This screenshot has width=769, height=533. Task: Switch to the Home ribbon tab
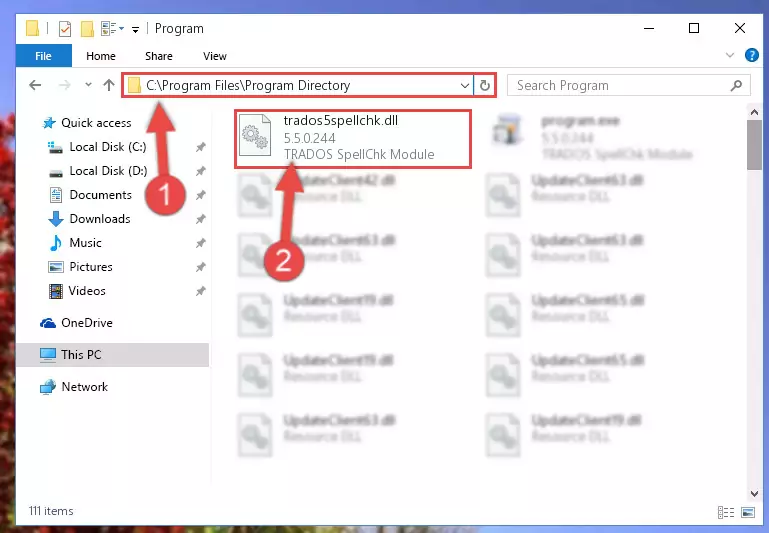click(x=101, y=56)
